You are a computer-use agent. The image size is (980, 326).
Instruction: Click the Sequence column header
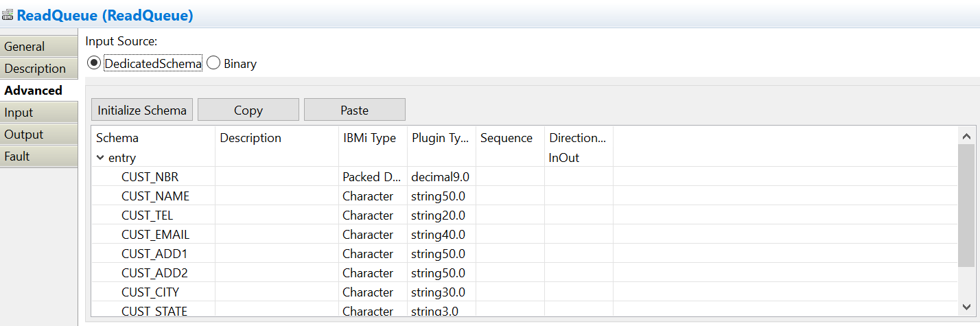[x=506, y=138]
